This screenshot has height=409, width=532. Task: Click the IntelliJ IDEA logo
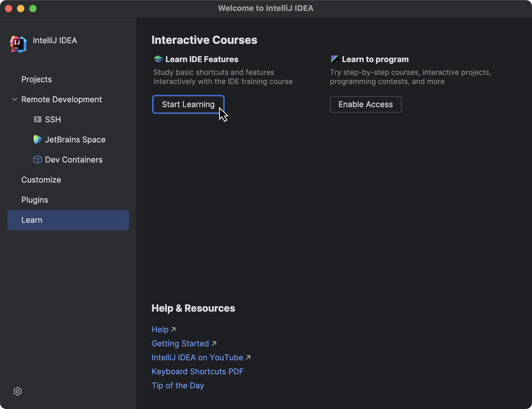[x=18, y=44]
